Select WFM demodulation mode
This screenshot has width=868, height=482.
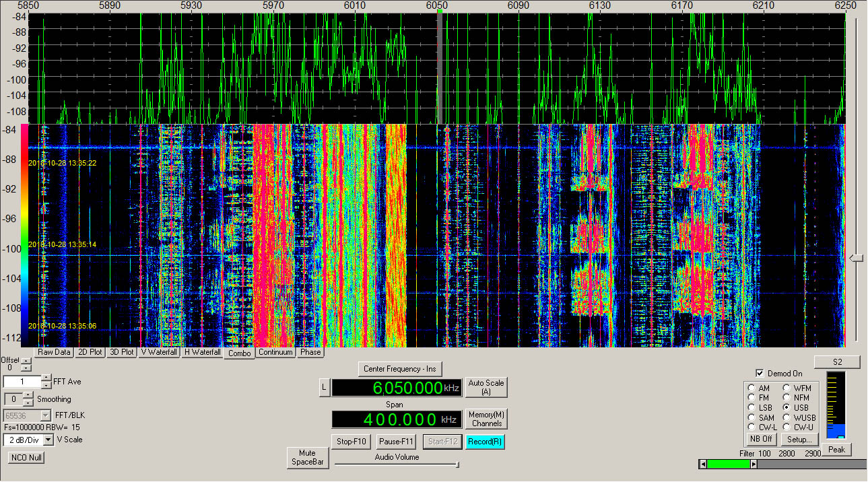(x=787, y=388)
